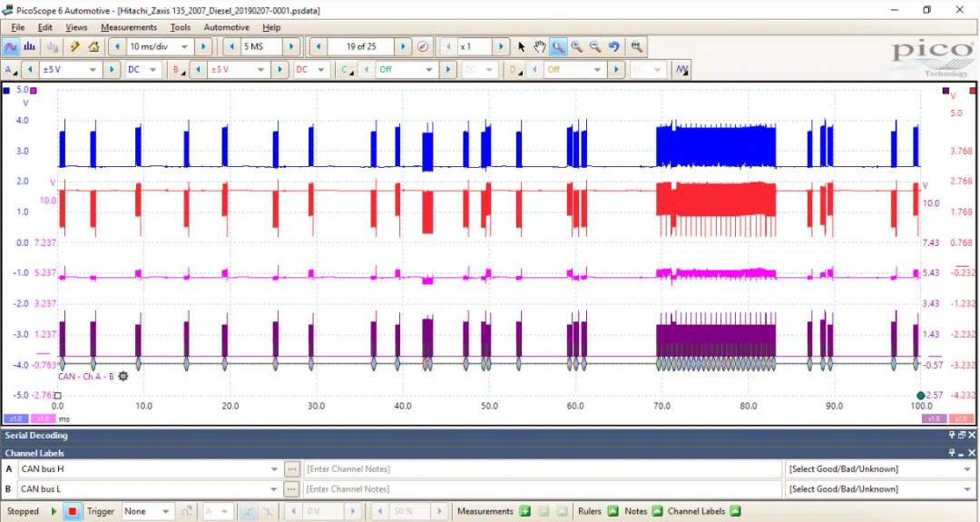Open CAN decoder settings gear icon
Viewport: 980px width, 522px height.
click(x=123, y=376)
